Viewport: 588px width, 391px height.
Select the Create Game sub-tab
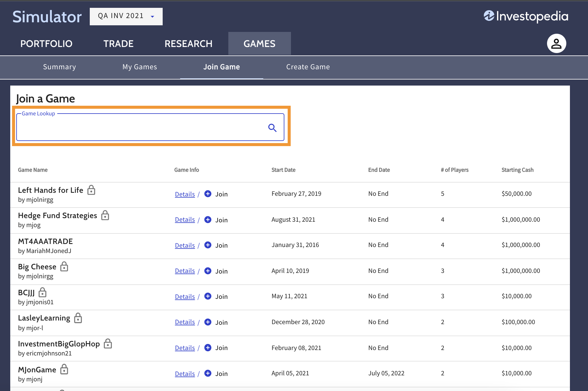(308, 67)
